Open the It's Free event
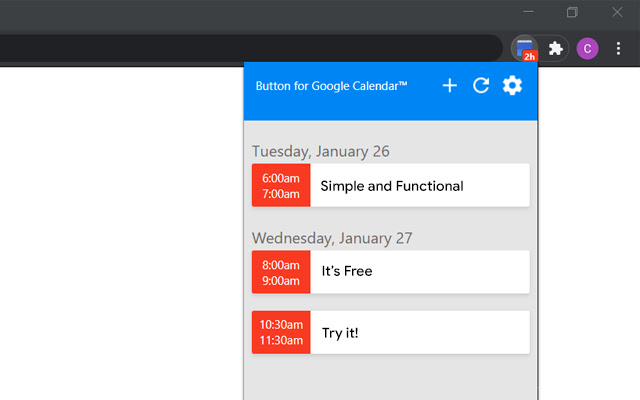640x400 pixels. [x=419, y=272]
